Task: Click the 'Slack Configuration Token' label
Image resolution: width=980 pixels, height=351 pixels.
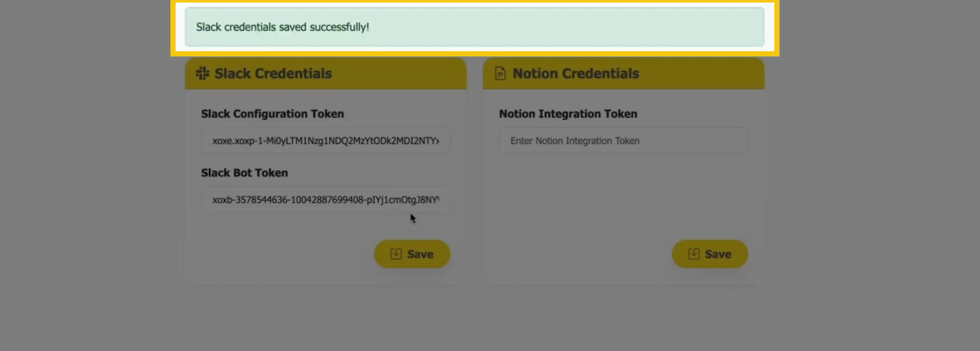Action: (273, 114)
